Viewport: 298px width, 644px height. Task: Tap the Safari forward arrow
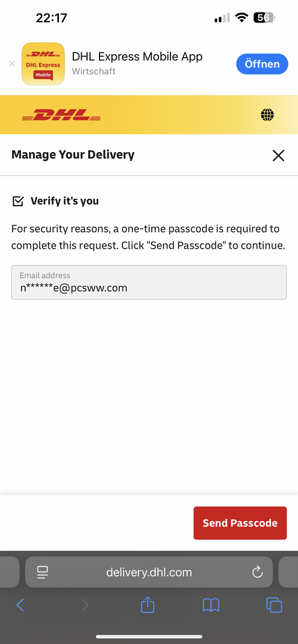85,605
